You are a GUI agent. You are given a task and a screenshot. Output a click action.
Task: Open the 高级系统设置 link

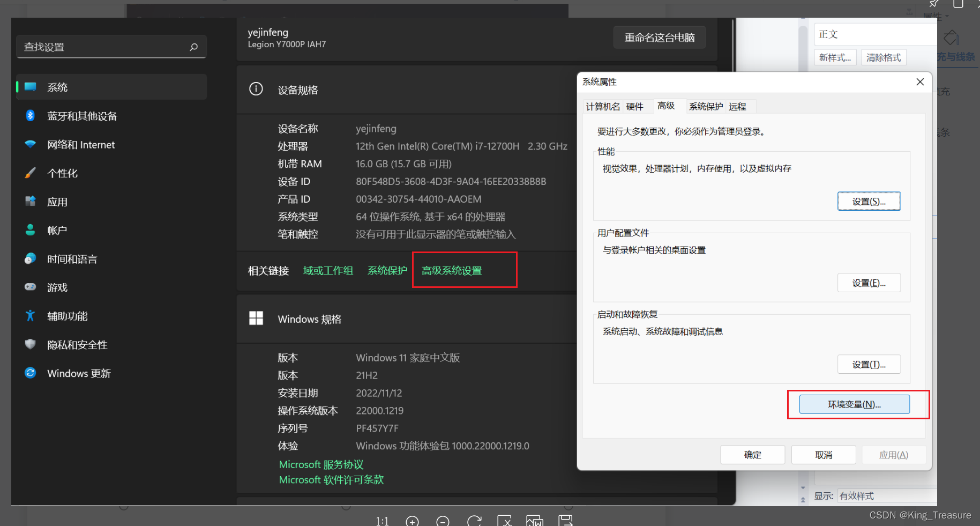coord(452,271)
